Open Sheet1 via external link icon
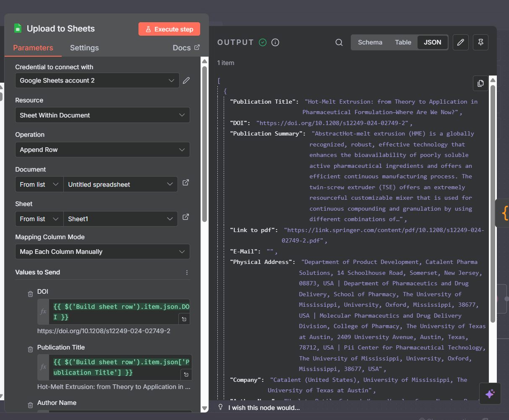The width and height of the screenshot is (509, 420). (185, 217)
